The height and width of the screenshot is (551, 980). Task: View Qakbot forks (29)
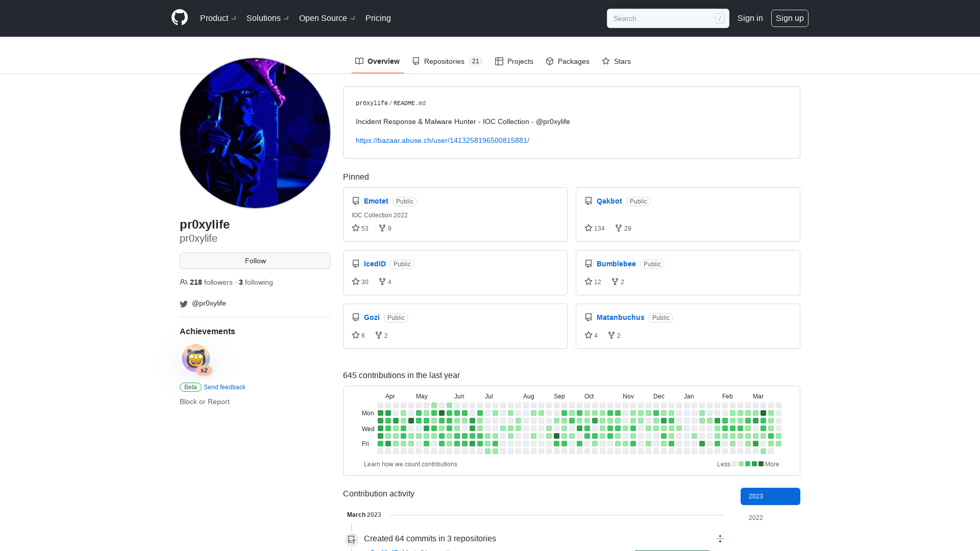coord(623,228)
